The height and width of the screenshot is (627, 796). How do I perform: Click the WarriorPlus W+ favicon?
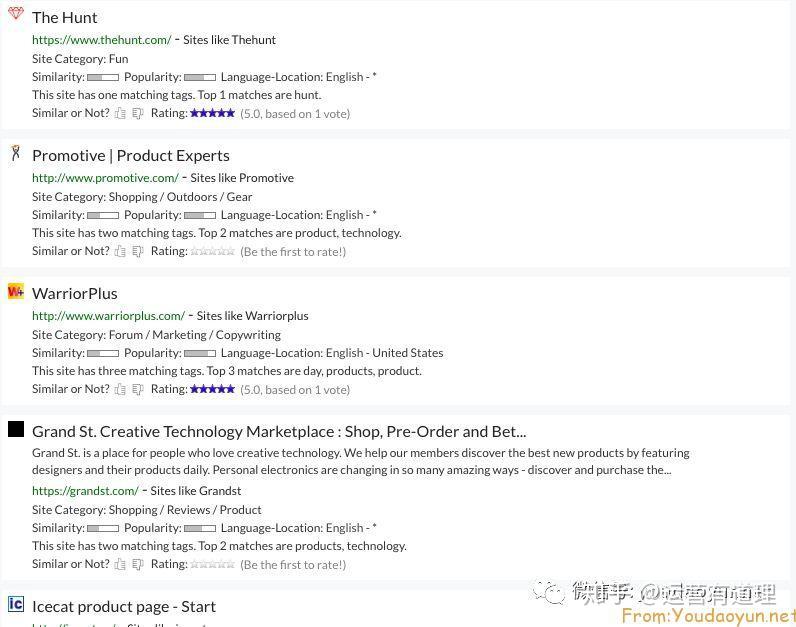(x=16, y=291)
